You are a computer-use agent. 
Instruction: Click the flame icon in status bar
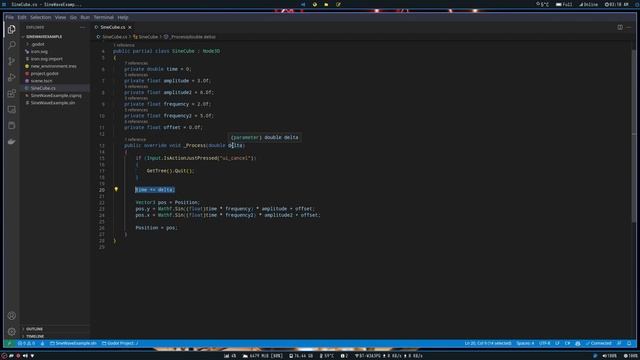point(42,343)
